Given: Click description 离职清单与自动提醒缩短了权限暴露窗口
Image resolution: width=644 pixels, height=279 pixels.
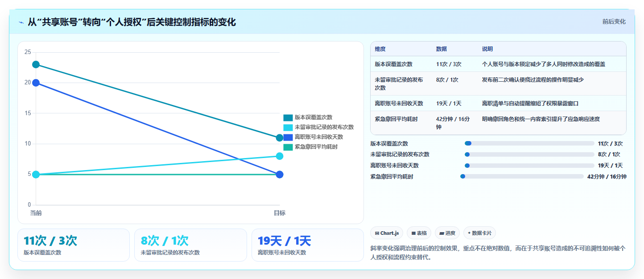Looking at the screenshot, I should tap(530, 104).
